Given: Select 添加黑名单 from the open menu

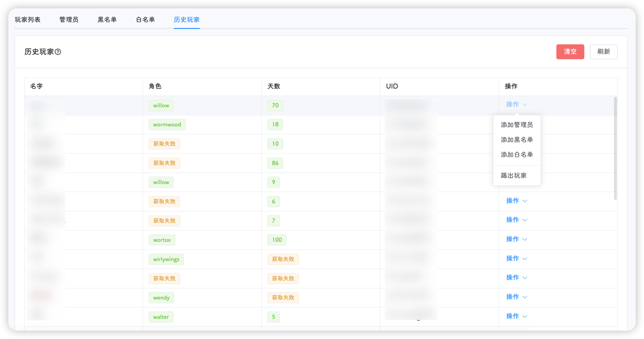Looking at the screenshot, I should [x=517, y=139].
